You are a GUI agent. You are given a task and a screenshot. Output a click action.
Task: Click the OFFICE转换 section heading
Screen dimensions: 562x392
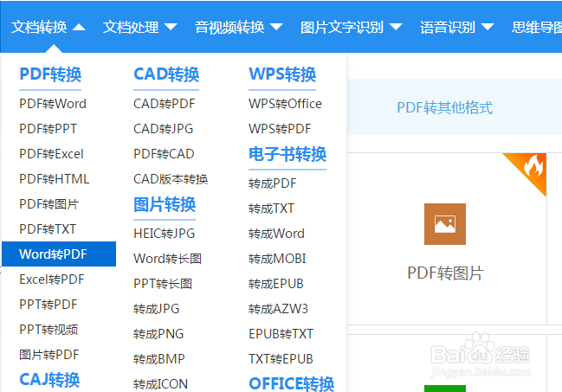pyautogui.click(x=292, y=383)
